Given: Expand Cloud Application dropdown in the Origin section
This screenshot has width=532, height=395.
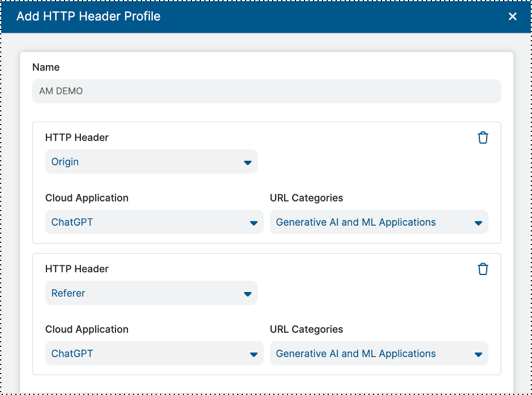Looking at the screenshot, I should pyautogui.click(x=154, y=222).
